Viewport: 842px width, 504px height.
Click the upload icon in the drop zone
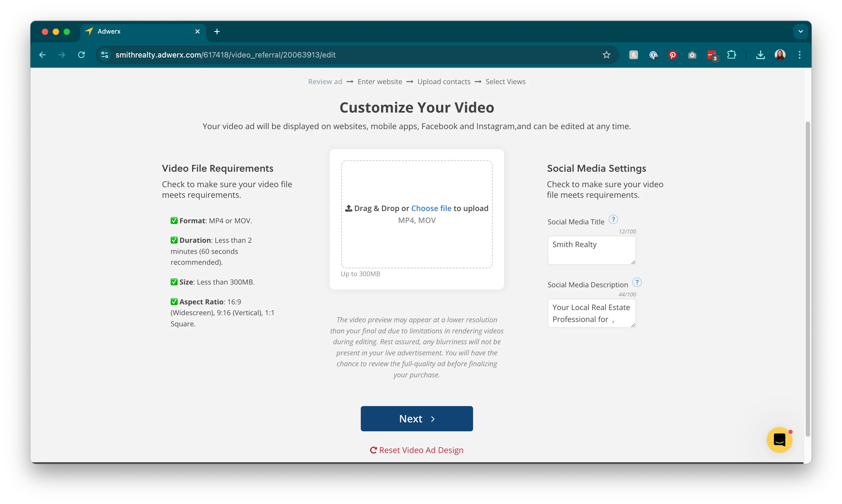click(348, 208)
